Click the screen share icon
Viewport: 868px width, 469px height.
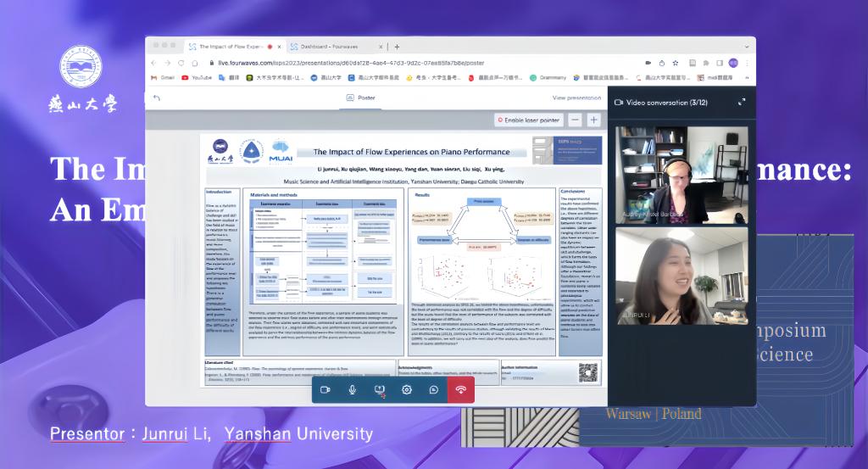380,389
